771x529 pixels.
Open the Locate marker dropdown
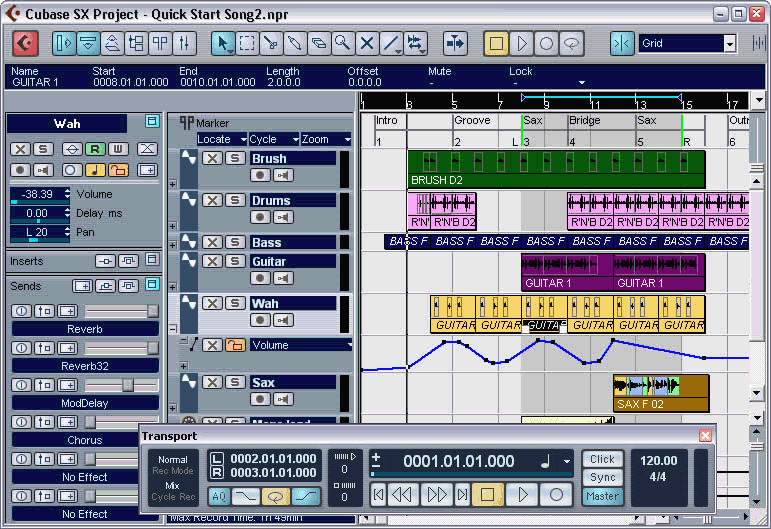221,139
